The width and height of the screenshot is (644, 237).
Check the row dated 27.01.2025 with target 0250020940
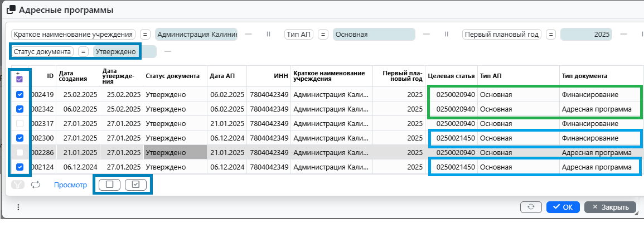(20, 123)
